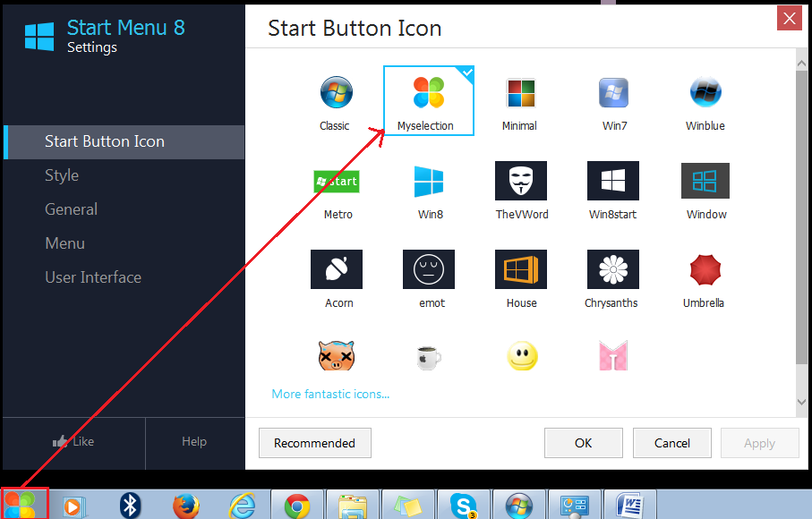Pick the Window icon

point(705,181)
